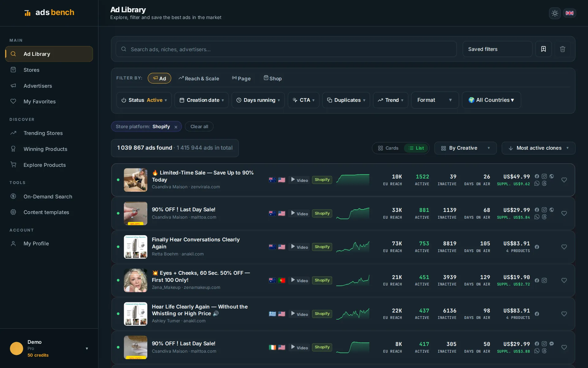Favorite the Limited-Time Sale ad heart
The width and height of the screenshot is (588, 368).
tap(564, 180)
